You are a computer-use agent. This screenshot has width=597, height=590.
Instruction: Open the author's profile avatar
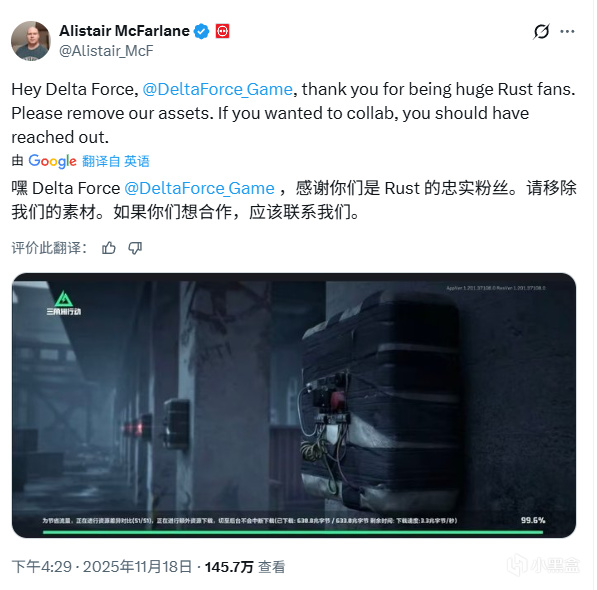click(x=31, y=41)
